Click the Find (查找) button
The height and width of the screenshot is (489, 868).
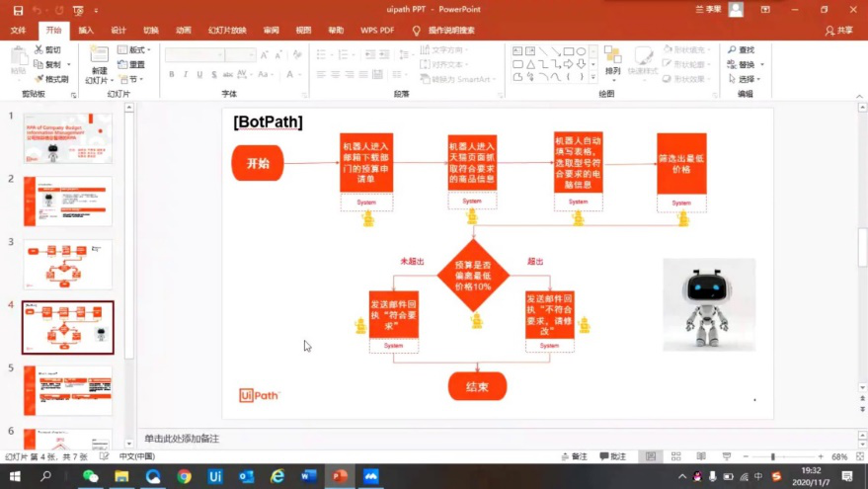(x=741, y=49)
